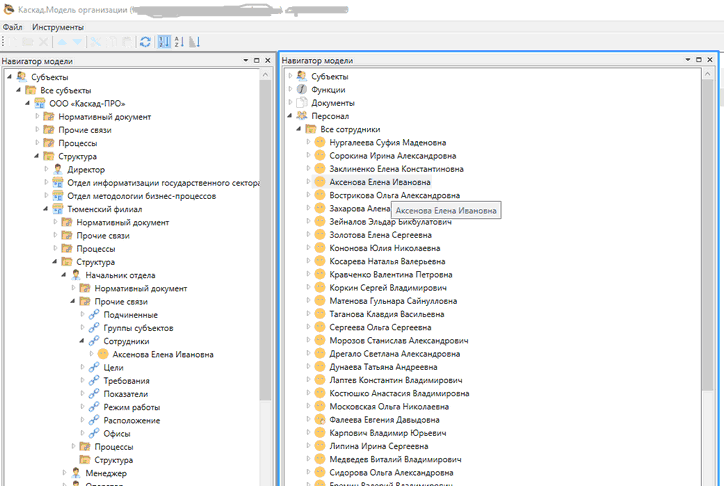Viewport: 724px width, 486px height.
Task: Click the Copy toolbar icon
Action: pyautogui.click(x=111, y=42)
